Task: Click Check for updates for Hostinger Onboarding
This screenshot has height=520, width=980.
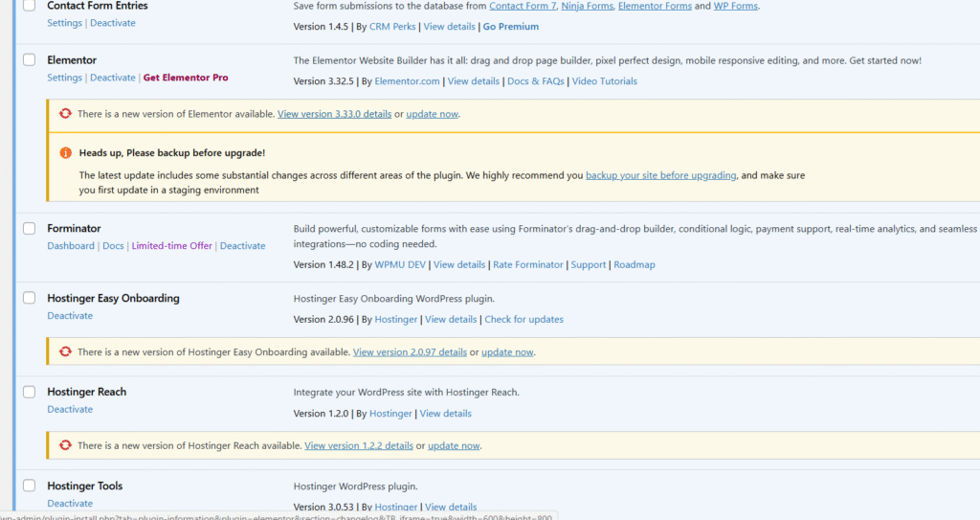Action: [x=523, y=320]
